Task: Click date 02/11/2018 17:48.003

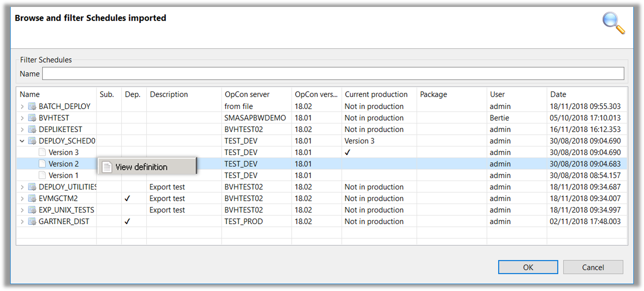Action: tap(585, 222)
